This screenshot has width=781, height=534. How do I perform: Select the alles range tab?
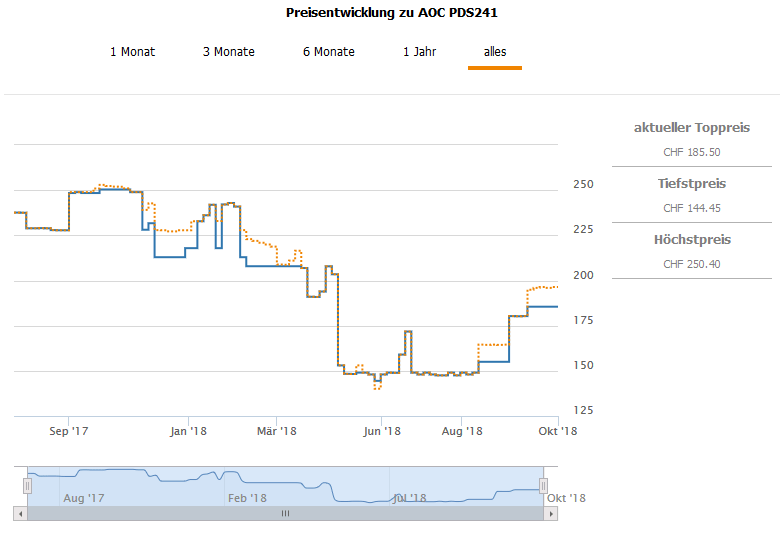(494, 52)
